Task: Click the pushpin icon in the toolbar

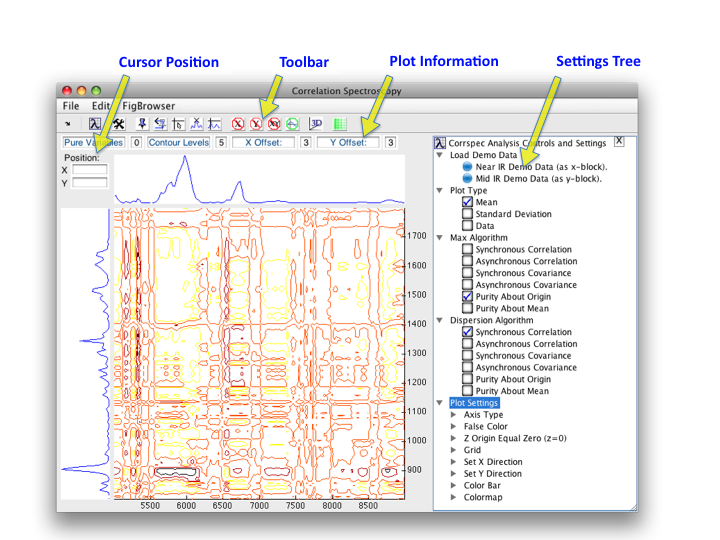Action: (x=142, y=124)
